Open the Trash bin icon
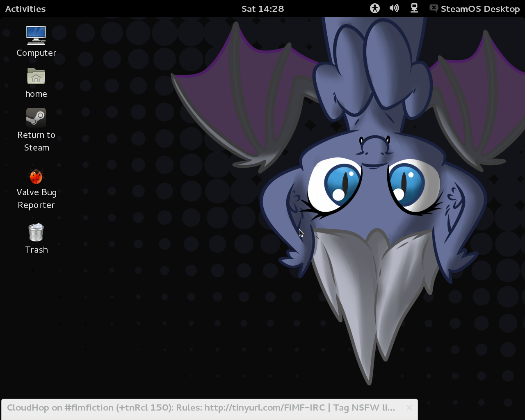The height and width of the screenshot is (420, 525). 36,232
